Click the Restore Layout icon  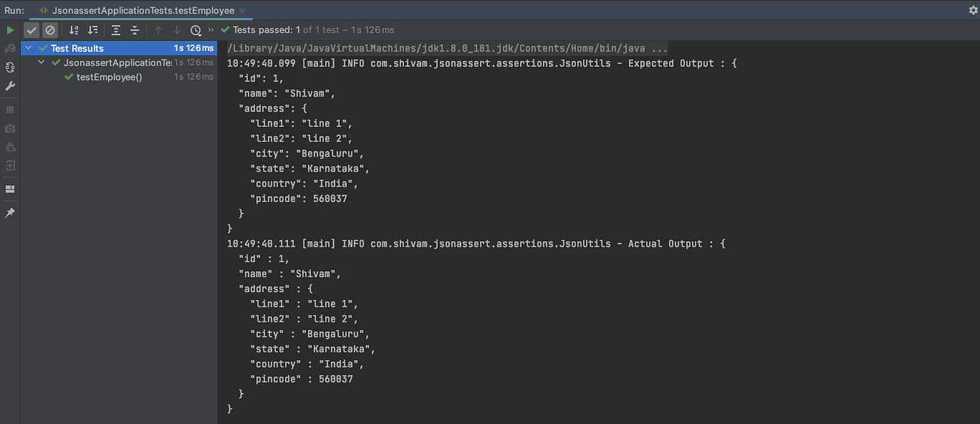tap(9, 188)
